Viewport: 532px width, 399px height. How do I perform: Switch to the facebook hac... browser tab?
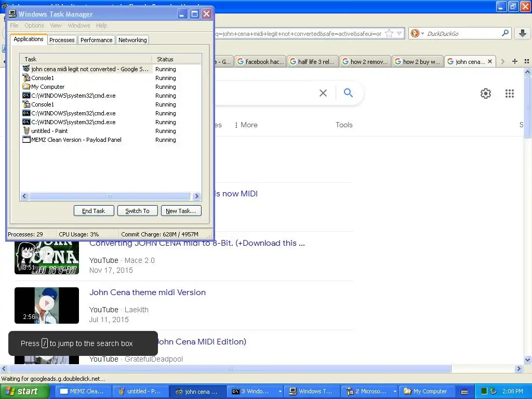(260, 62)
